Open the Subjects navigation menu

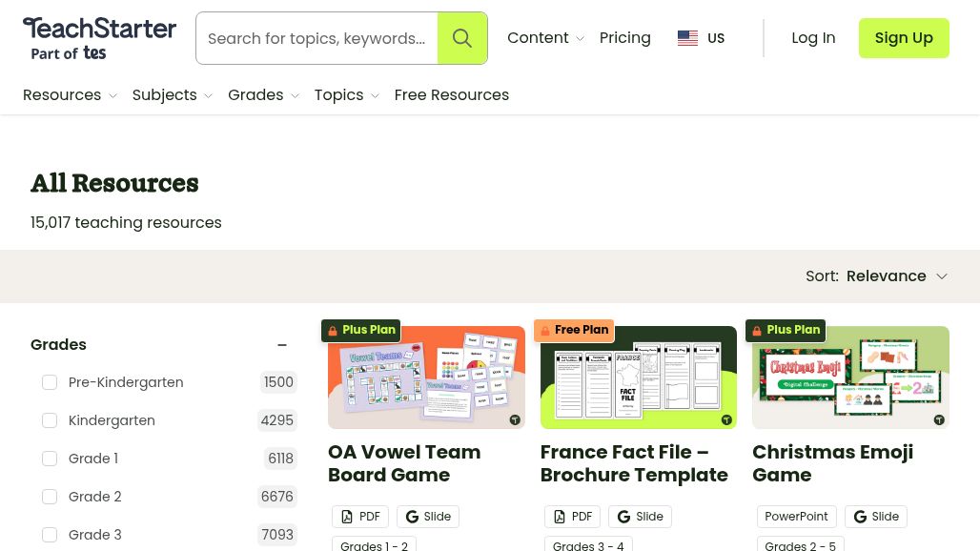coord(172,95)
